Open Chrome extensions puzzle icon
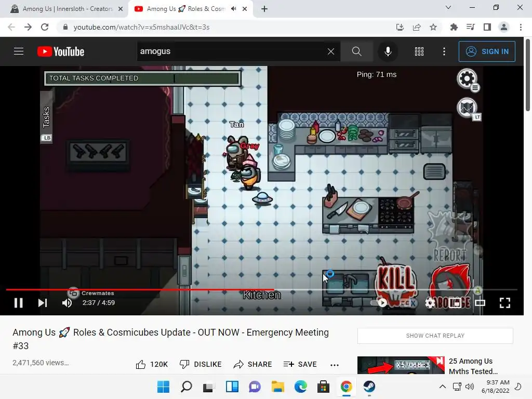Screen dimensions: 532x399 click(x=454, y=27)
